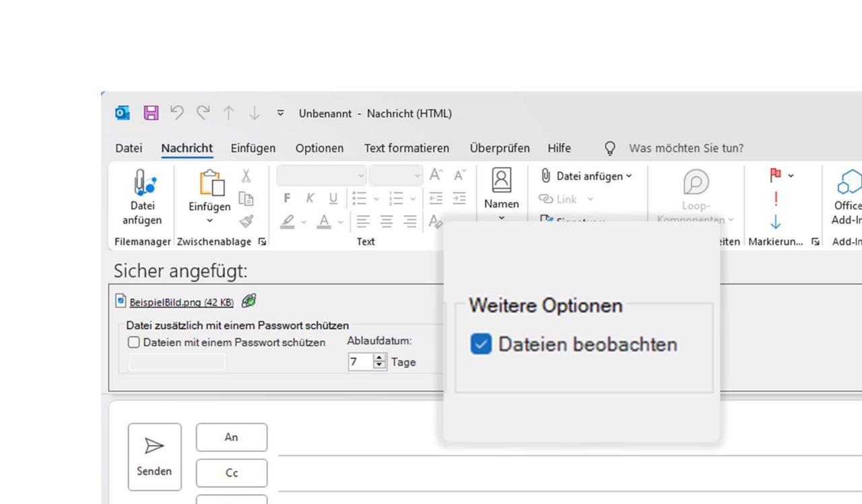Click the lightbulb search icon
This screenshot has width=862, height=504.
coord(609,148)
